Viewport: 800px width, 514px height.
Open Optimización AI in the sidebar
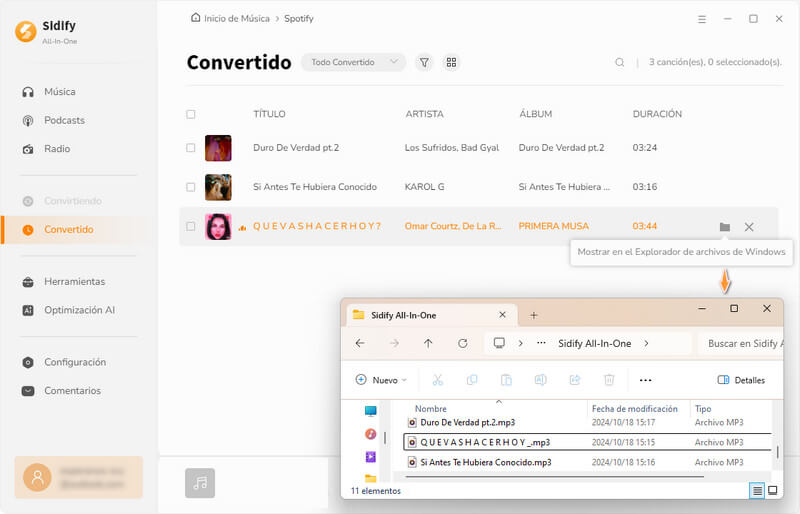pos(69,310)
